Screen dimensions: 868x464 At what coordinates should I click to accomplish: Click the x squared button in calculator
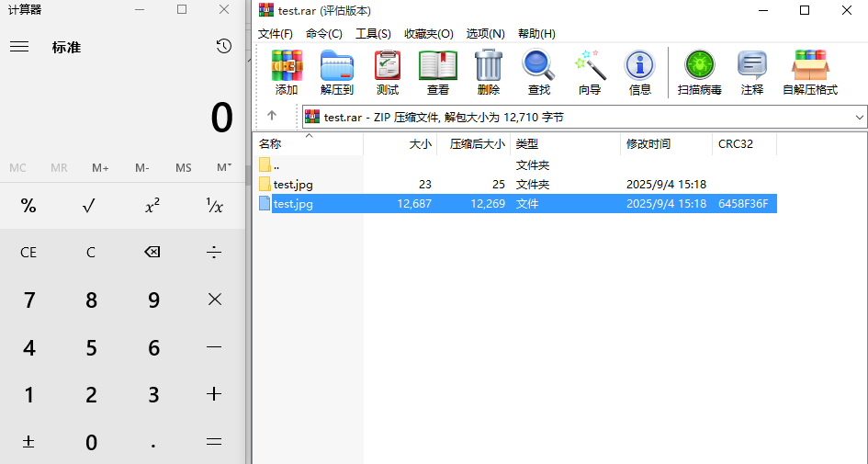pyautogui.click(x=152, y=206)
